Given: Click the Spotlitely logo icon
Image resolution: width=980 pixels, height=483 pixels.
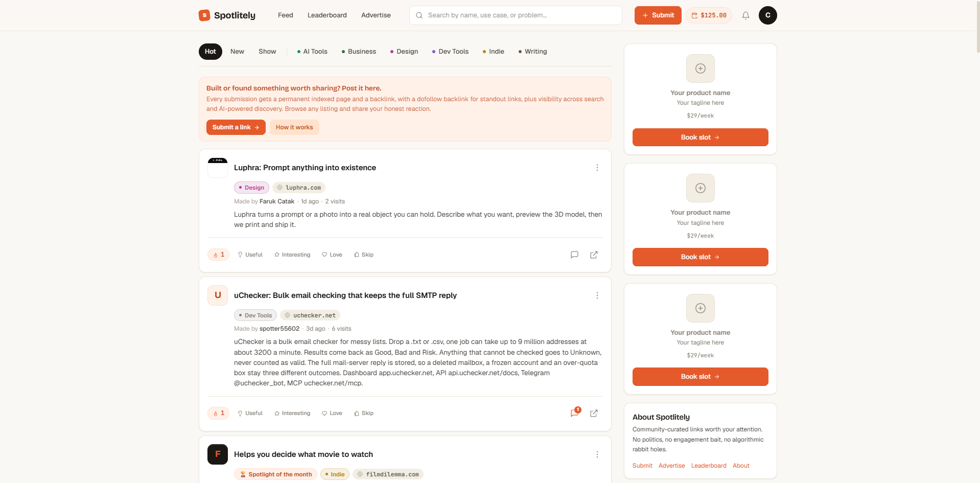Looking at the screenshot, I should (204, 15).
